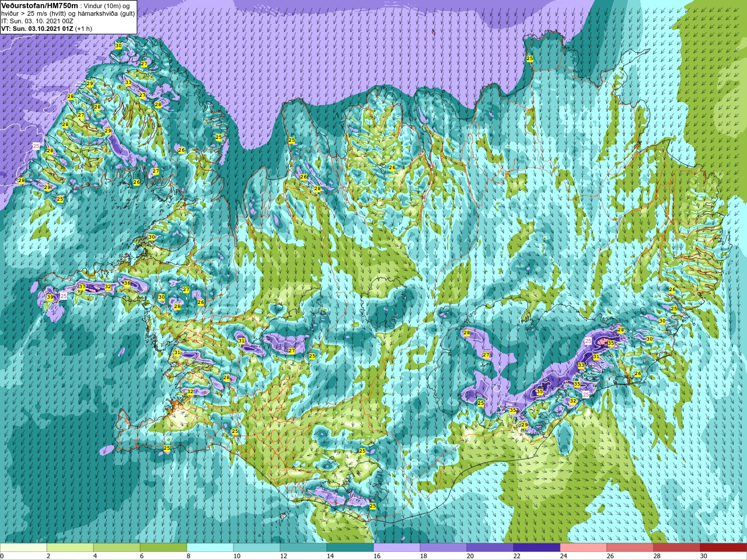747x560 pixels.
Task: Click the yellow '36' gust label
Action: point(127,283)
